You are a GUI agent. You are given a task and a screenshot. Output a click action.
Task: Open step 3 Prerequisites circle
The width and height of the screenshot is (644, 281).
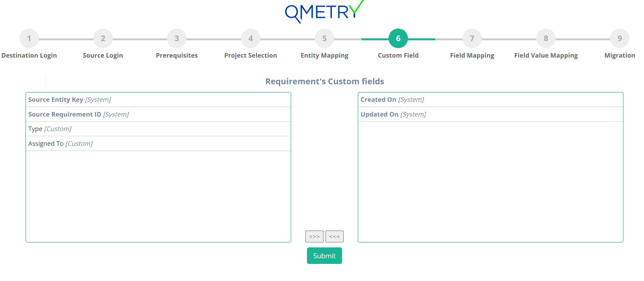(x=177, y=38)
